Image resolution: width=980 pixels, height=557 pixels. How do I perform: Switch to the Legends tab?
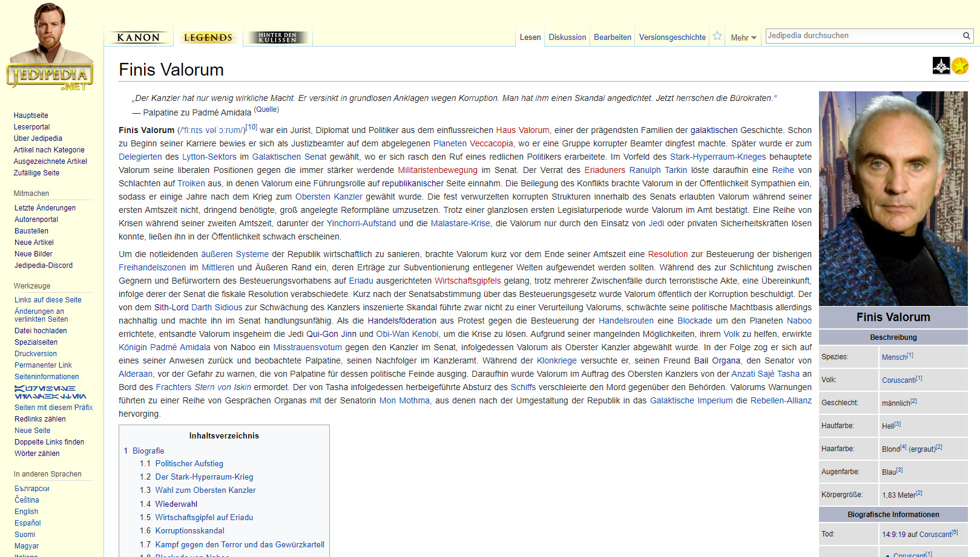pyautogui.click(x=208, y=37)
